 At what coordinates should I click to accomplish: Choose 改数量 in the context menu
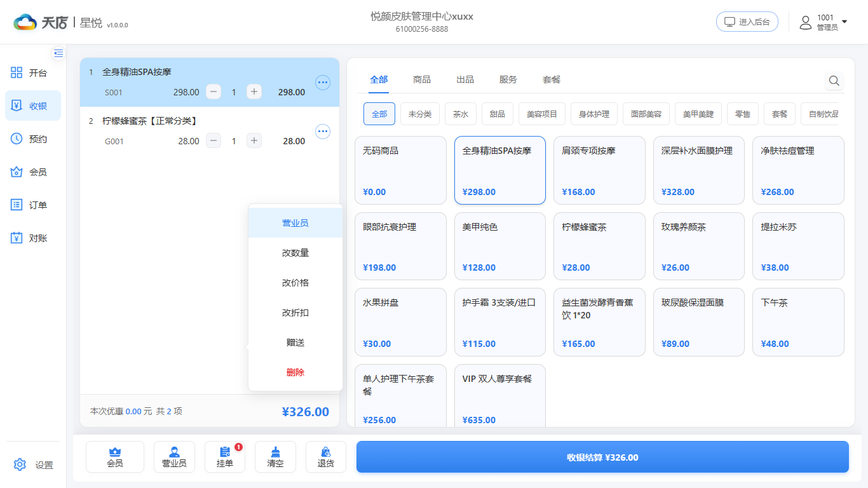coord(295,253)
